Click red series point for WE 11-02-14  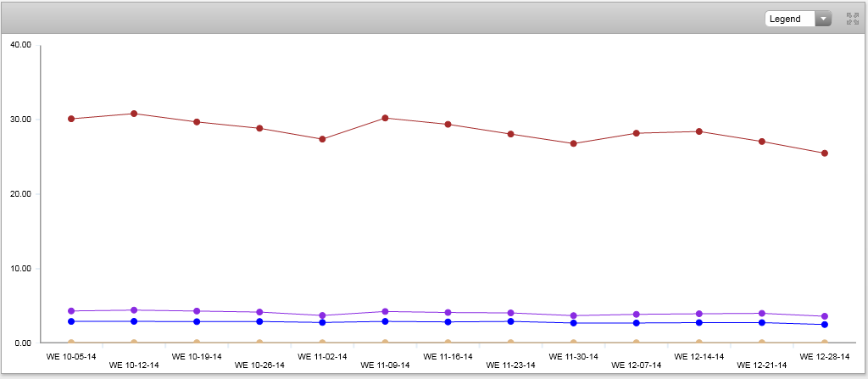322,139
